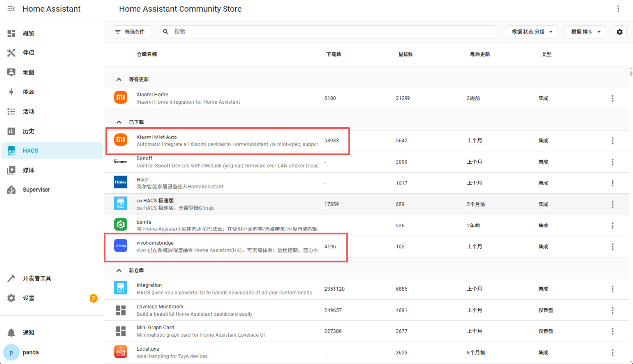Open 设置 gear icon in sidebar
633x364 pixels.
pyautogui.click(x=11, y=298)
